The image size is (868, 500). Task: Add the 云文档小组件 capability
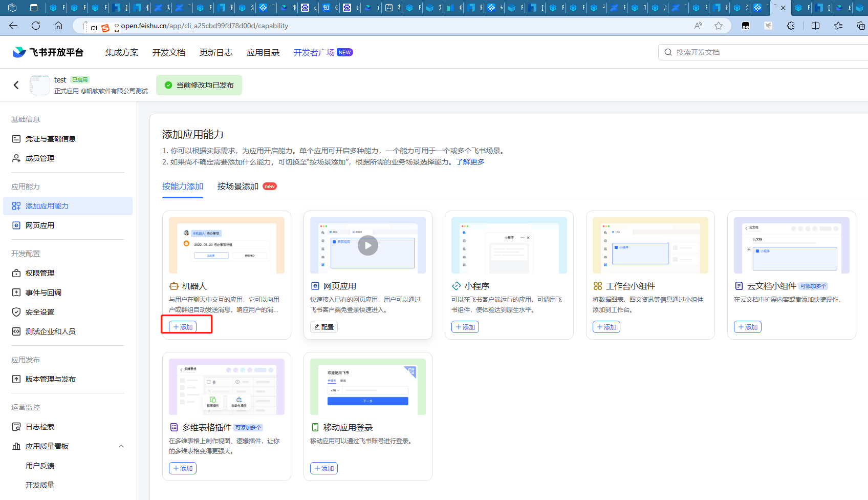coord(748,327)
